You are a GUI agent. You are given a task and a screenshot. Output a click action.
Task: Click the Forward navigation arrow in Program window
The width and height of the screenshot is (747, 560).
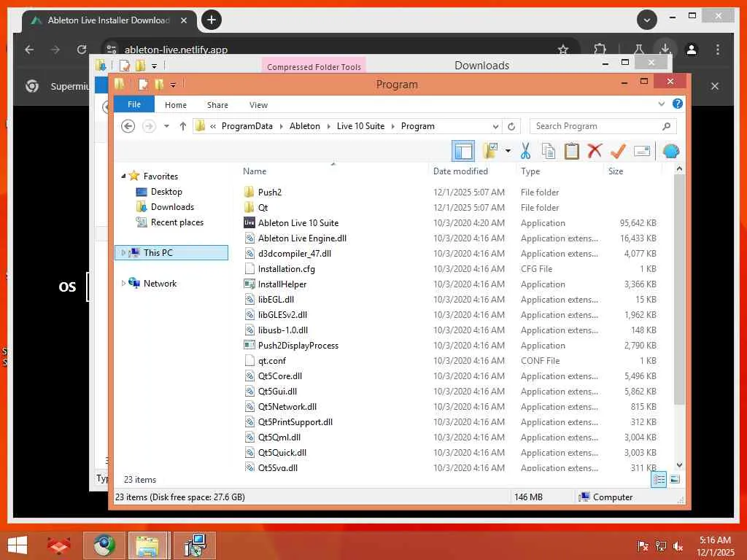149,126
